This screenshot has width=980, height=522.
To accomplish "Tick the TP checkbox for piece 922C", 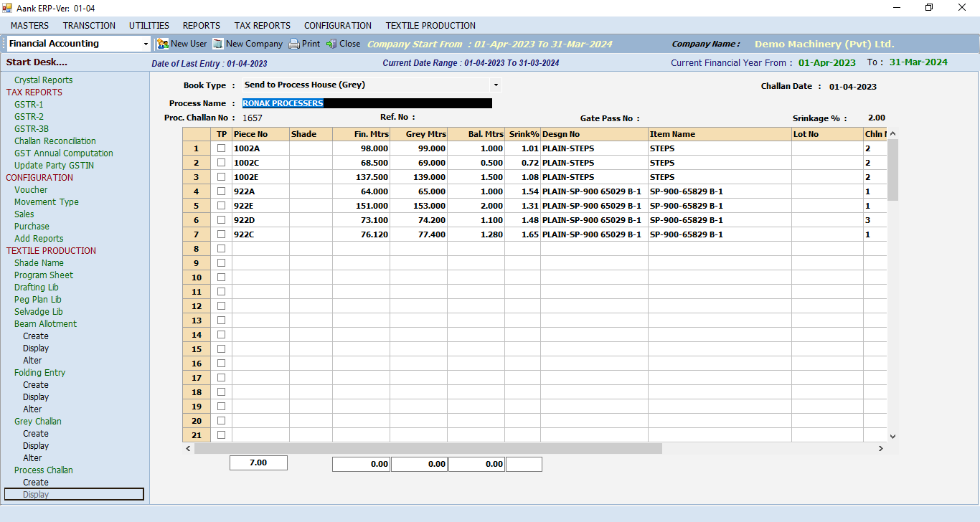I will [x=221, y=234].
